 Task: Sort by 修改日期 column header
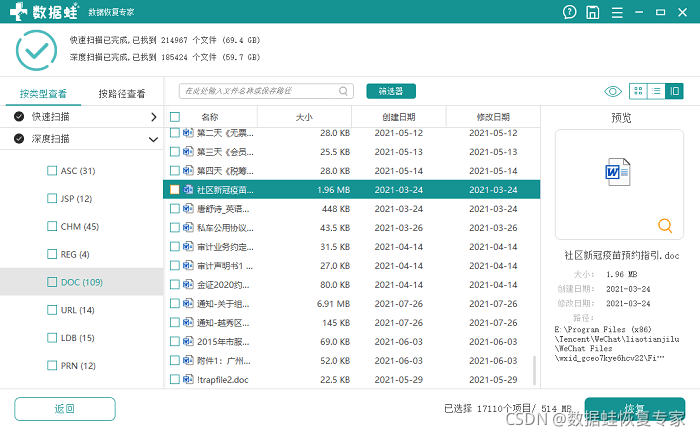pyautogui.click(x=493, y=117)
